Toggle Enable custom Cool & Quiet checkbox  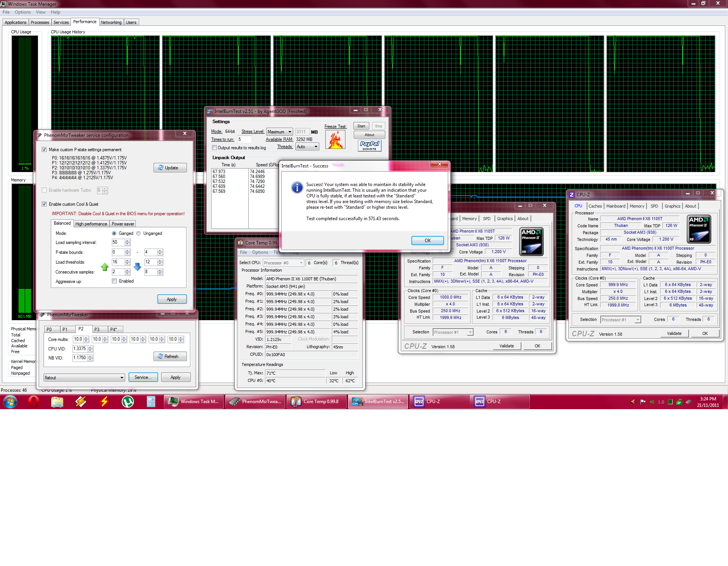pyautogui.click(x=44, y=204)
